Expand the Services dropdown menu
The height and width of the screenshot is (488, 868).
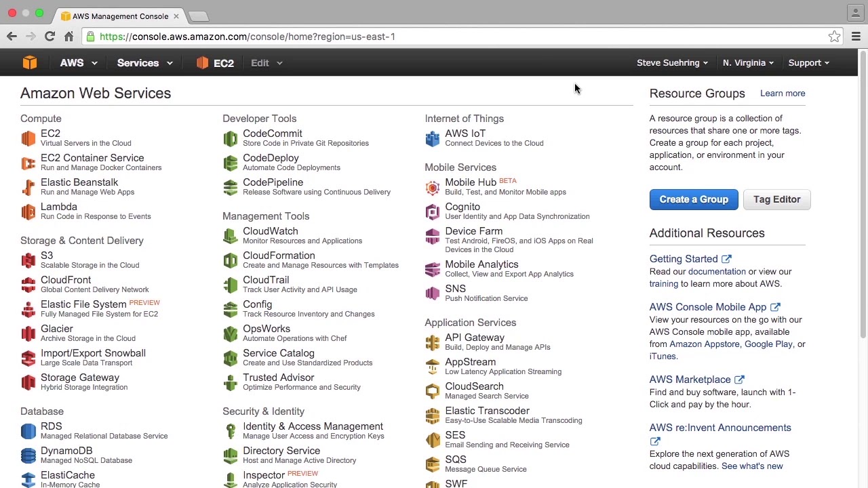[144, 63]
